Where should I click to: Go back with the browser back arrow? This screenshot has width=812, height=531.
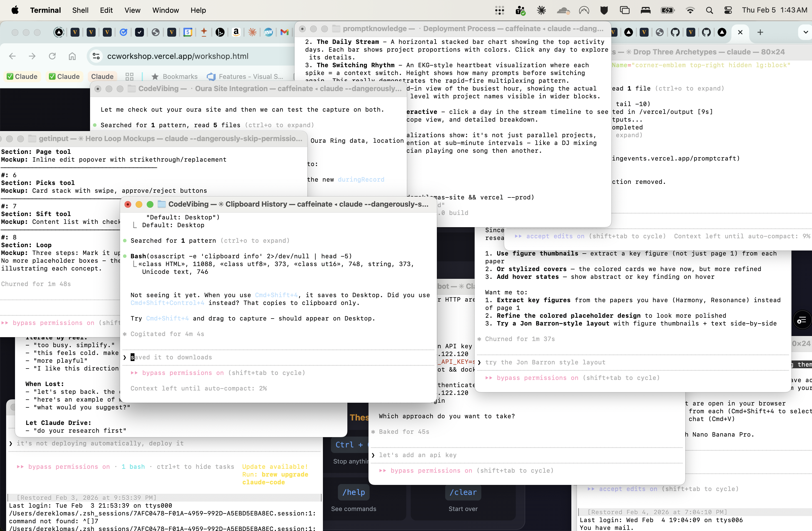pyautogui.click(x=13, y=56)
